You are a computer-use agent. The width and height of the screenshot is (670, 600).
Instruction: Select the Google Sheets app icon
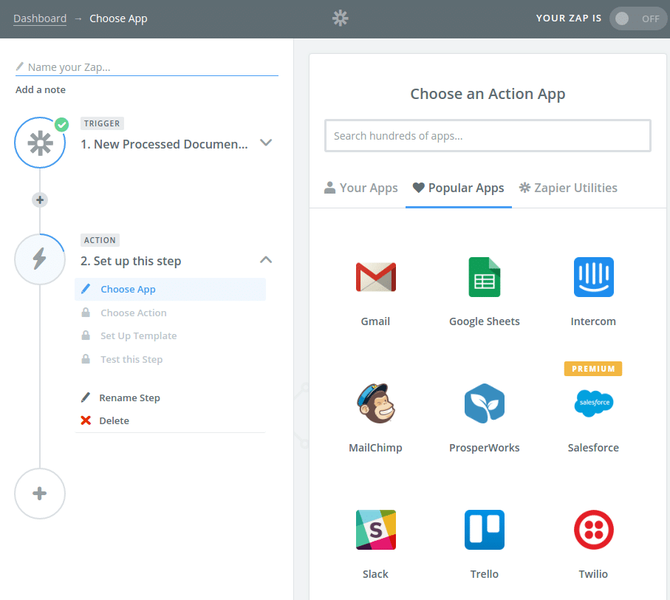[484, 277]
